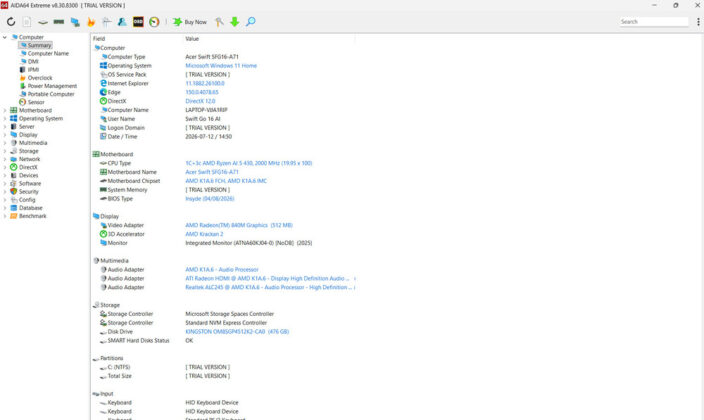The image size is (704, 420).
Task: Click the green download updates arrow
Action: pos(234,22)
